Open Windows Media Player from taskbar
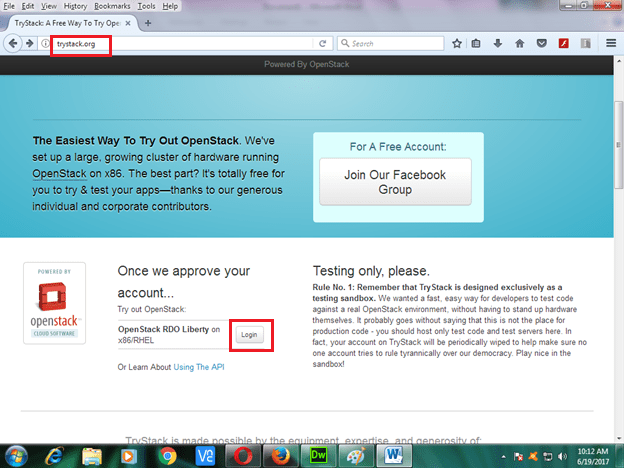 point(128,456)
